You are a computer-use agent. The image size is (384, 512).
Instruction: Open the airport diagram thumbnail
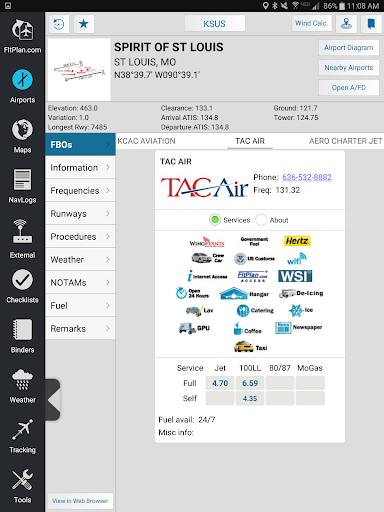coord(79,70)
